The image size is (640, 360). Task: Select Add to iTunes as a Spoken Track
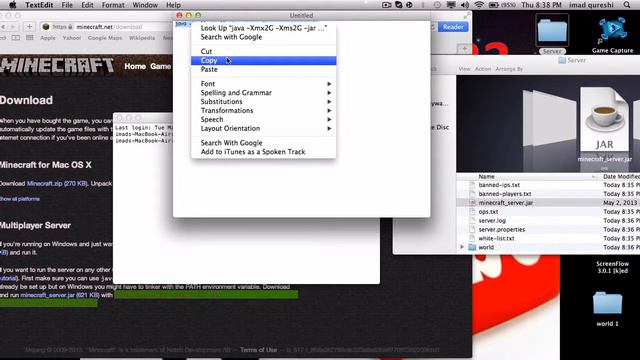263,152
